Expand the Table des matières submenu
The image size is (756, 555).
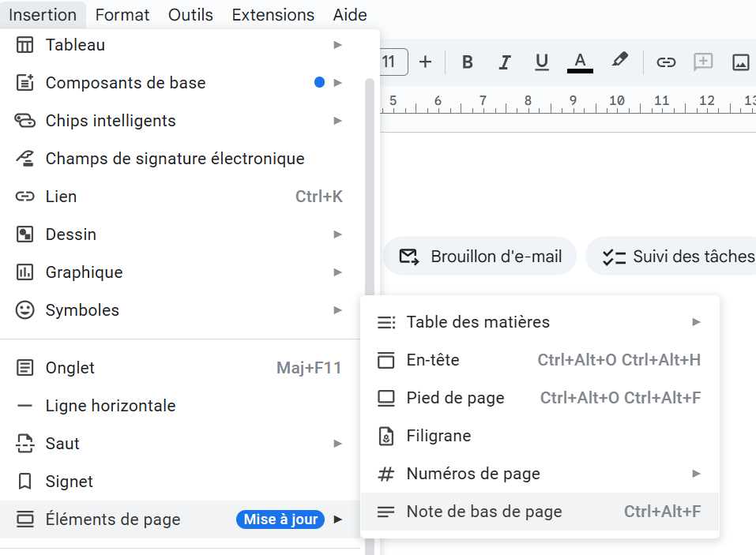coord(539,322)
